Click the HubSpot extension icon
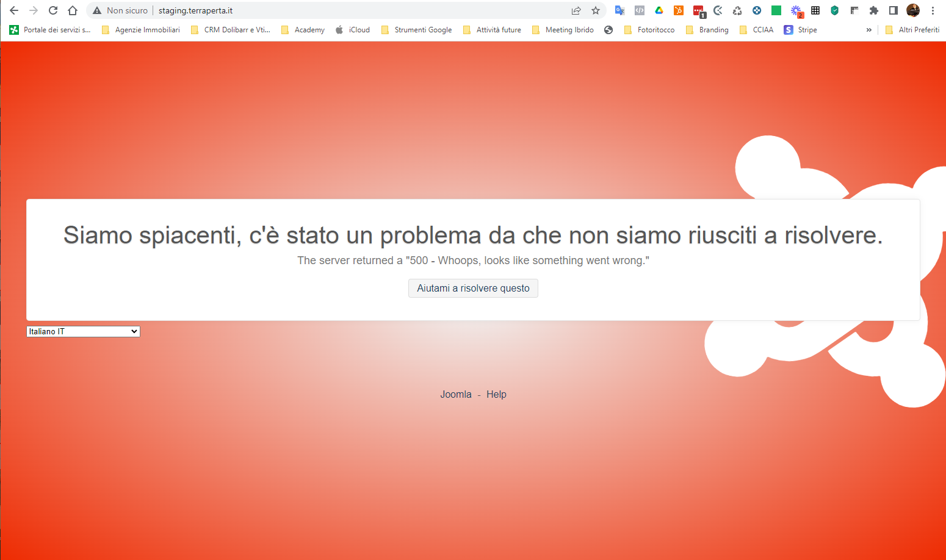The image size is (946, 560). click(679, 10)
